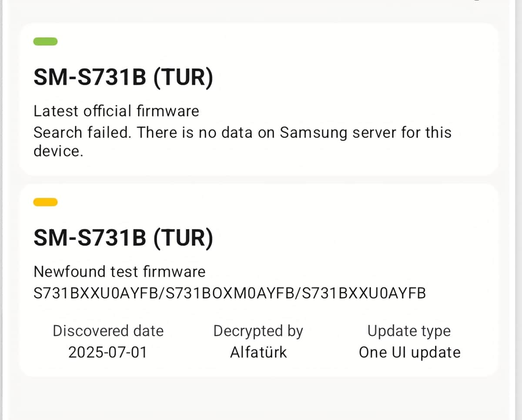Screen dimensions: 522x420
Task: Click the word 'device.' ending the error message
Action: click(58, 151)
